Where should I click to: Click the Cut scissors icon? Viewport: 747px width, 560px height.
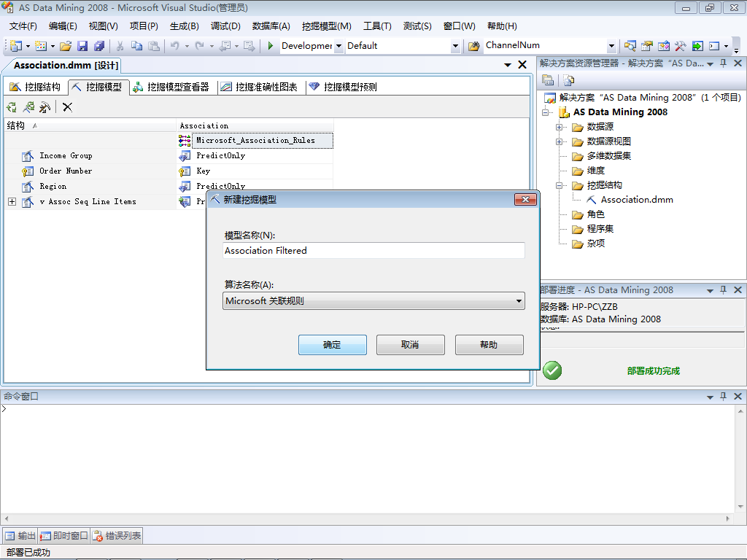click(120, 46)
